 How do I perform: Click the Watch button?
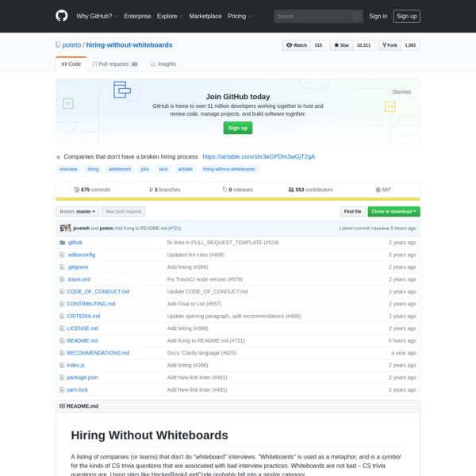point(297,45)
